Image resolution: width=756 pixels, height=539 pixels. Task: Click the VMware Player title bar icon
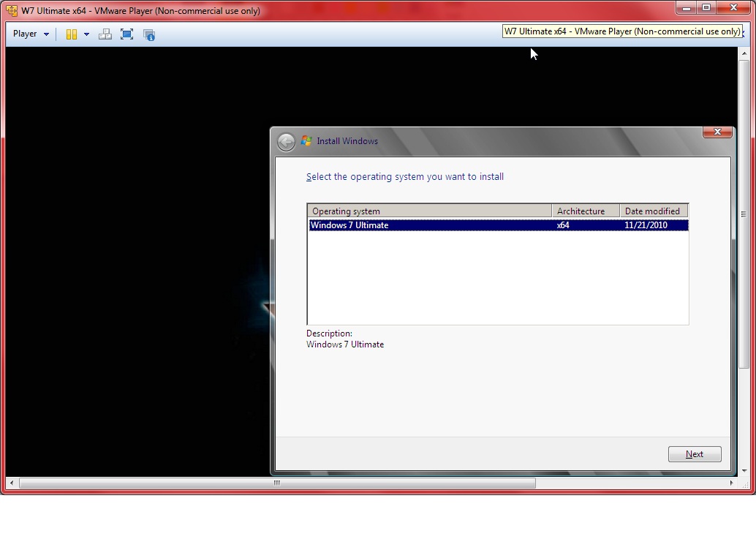tap(12, 11)
